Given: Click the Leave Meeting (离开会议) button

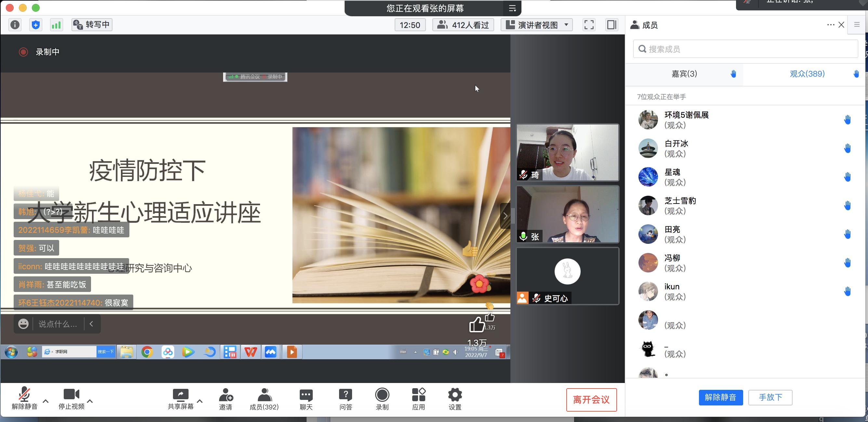Looking at the screenshot, I should pyautogui.click(x=591, y=400).
